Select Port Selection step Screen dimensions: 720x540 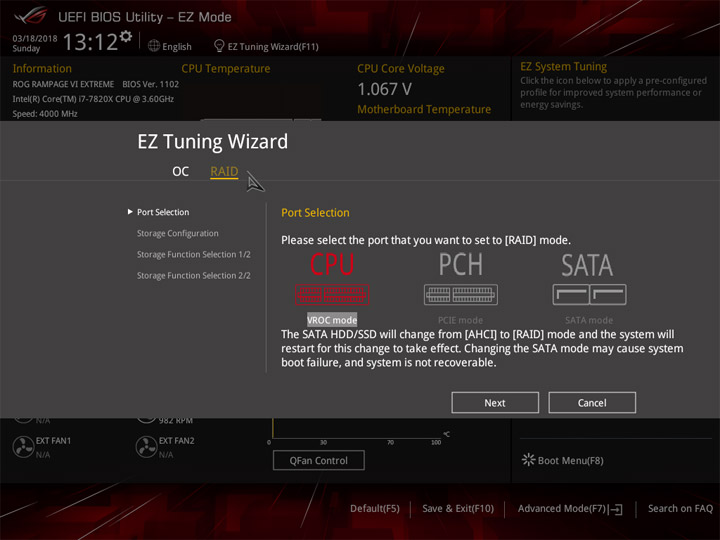[x=163, y=212]
